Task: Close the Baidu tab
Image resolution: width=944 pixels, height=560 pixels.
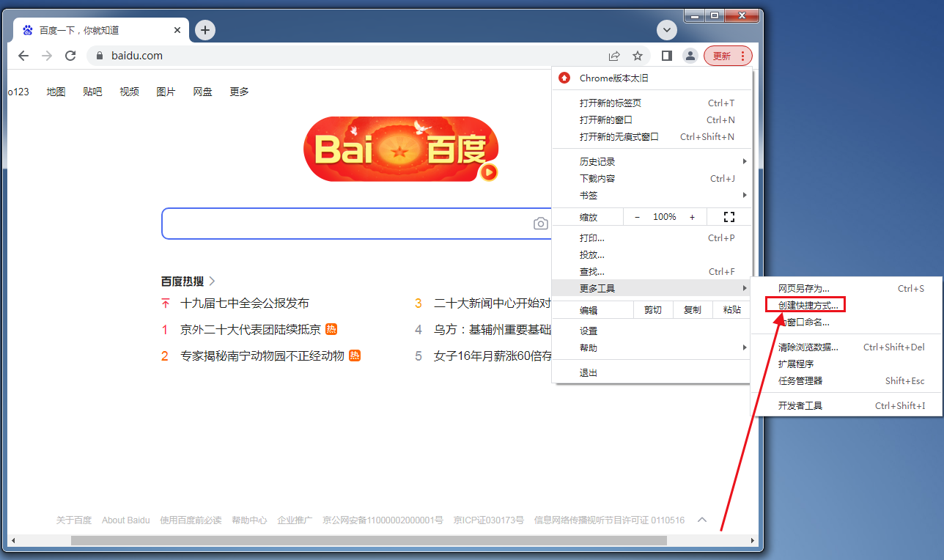Action: click(x=177, y=30)
